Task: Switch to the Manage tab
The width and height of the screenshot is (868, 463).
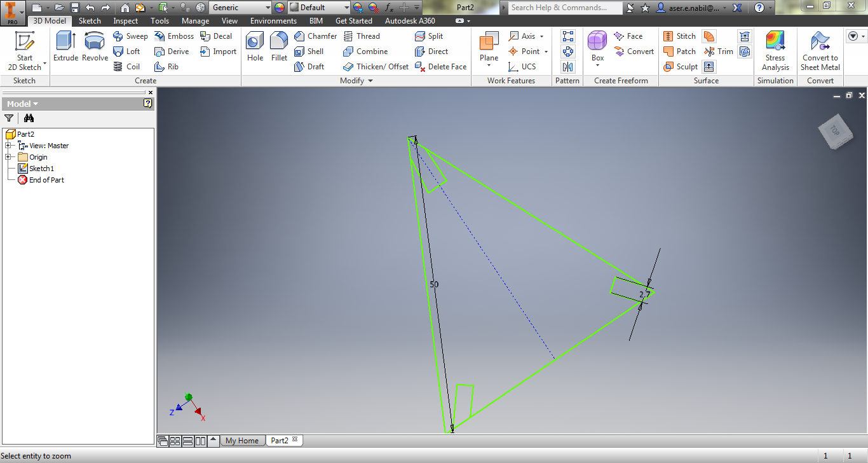Action: click(195, 21)
